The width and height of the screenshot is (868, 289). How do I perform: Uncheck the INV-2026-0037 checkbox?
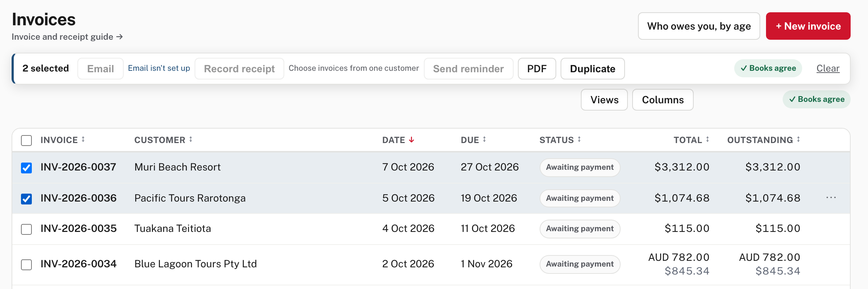click(26, 168)
